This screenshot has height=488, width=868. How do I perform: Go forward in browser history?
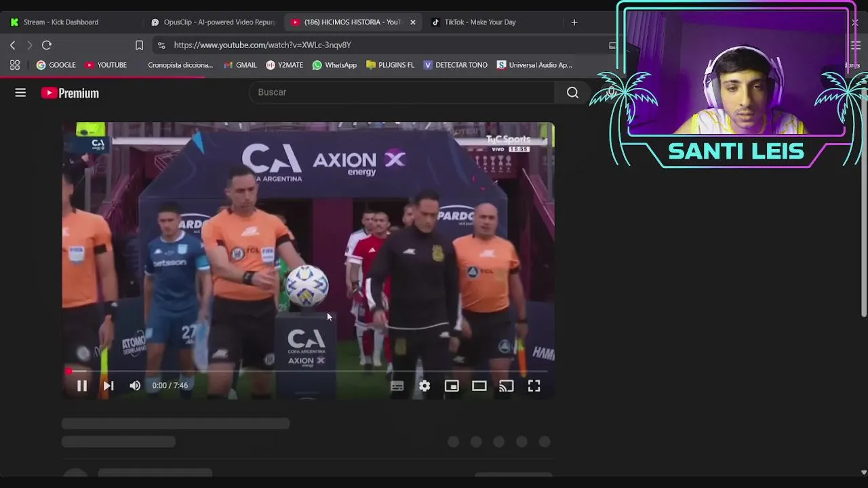[29, 45]
